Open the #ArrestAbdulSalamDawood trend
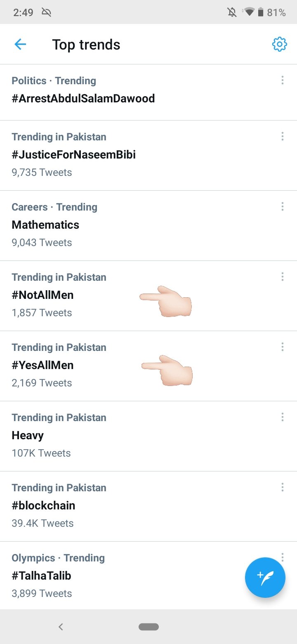The image size is (297, 644). 148,92
